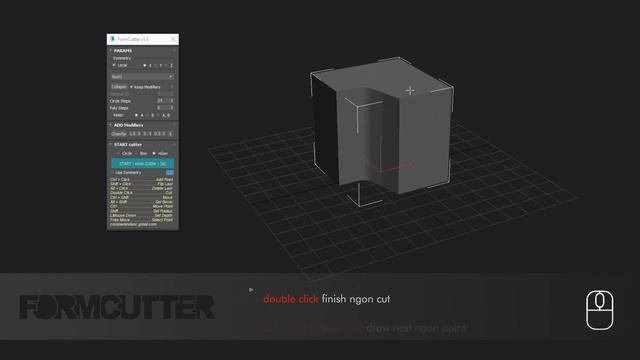Image resolution: width=640 pixels, height=360 pixels.
Task: Toggle the Keep Modifiers checkbox
Action: click(131, 87)
